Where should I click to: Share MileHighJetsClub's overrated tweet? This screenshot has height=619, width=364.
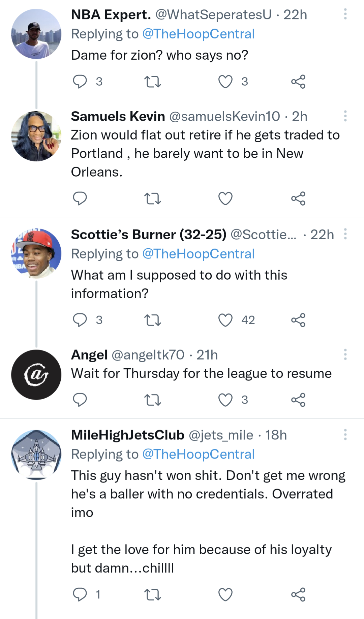(x=298, y=594)
